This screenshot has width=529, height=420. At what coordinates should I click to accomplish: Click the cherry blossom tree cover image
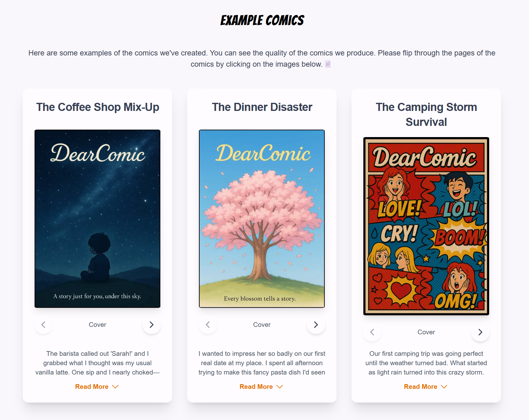pyautogui.click(x=262, y=219)
